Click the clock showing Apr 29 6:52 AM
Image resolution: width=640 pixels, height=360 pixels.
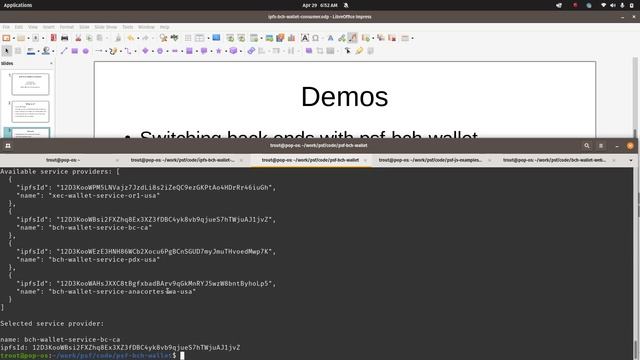(x=320, y=5)
